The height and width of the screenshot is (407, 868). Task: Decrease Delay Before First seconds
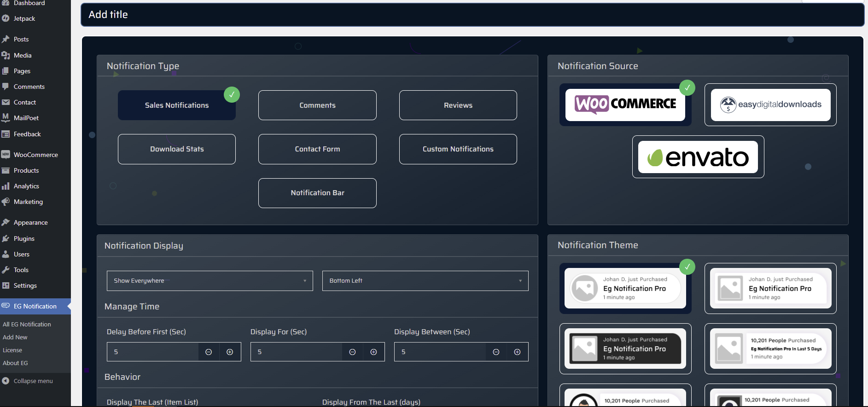(209, 352)
